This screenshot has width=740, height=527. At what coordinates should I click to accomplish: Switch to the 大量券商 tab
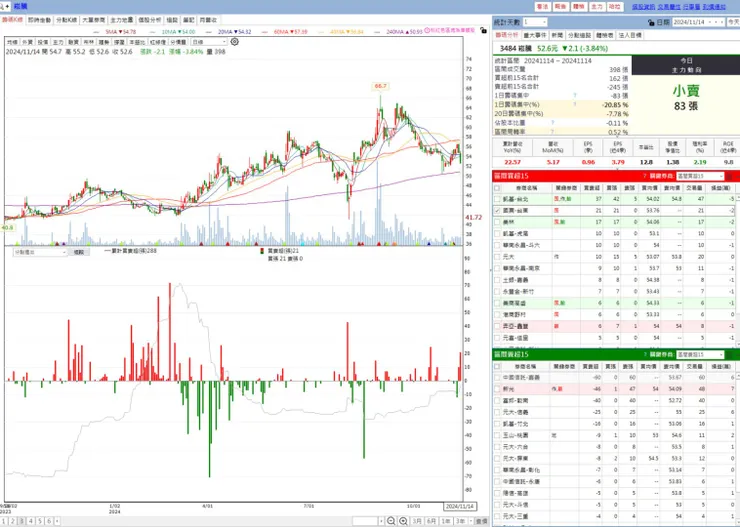click(x=93, y=20)
